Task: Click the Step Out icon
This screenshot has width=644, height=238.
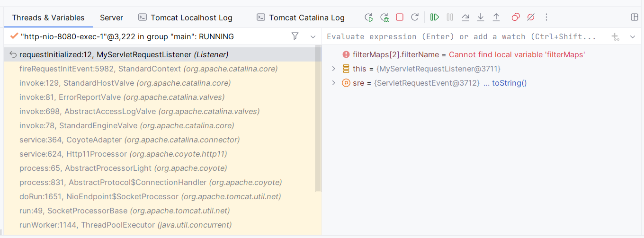Action: point(496,18)
